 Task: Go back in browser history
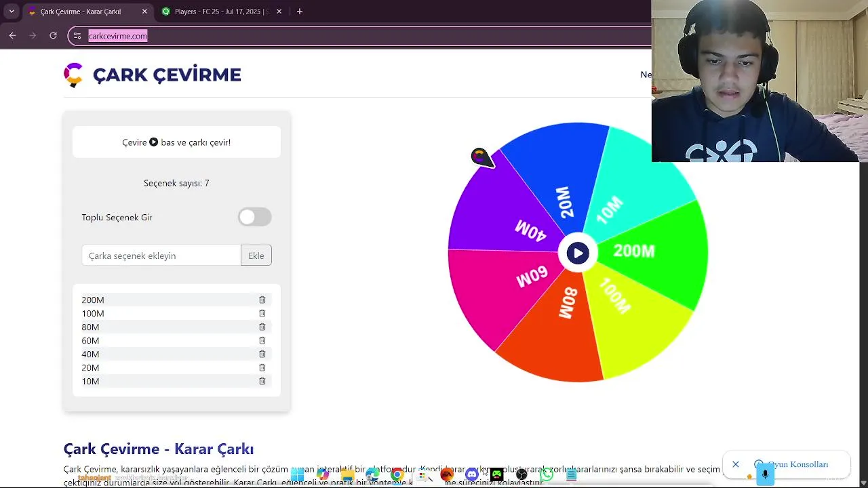tap(13, 35)
